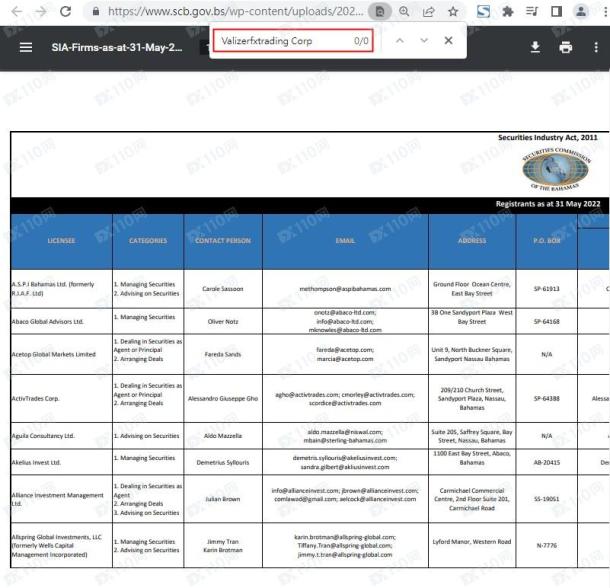This screenshot has height=588, width=610.
Task: Click address Lyford Manor, Western Road
Action: (x=472, y=542)
